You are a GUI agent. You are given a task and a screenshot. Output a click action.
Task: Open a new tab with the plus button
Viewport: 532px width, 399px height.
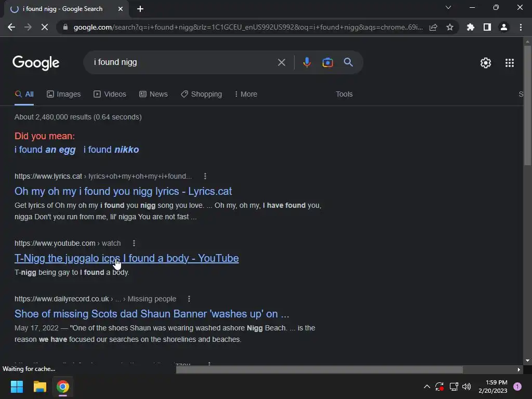[x=140, y=9]
